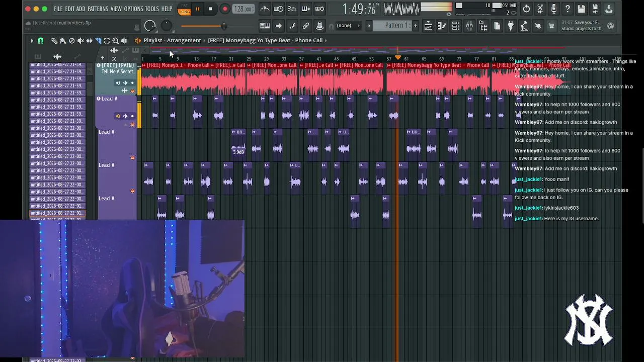Open the FILE menu
This screenshot has height=362, width=644.
click(58, 9)
